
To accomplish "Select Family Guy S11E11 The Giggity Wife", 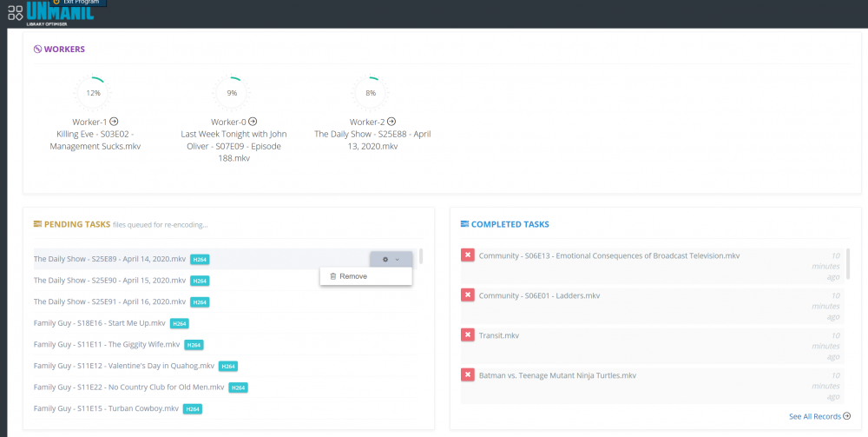I will tap(107, 345).
